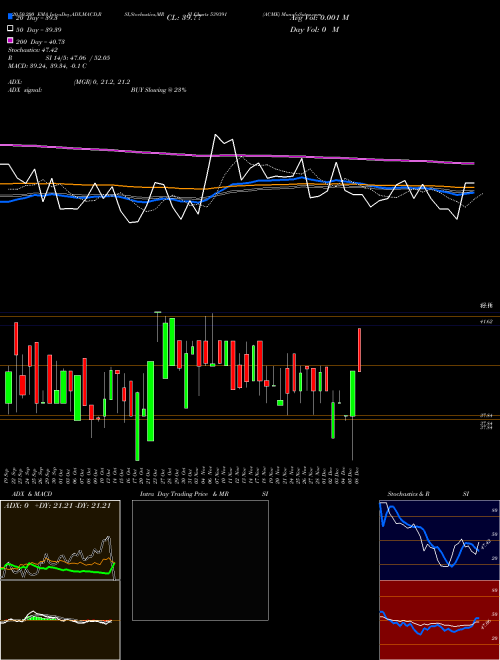The height and width of the screenshot is (660, 500).
Task: Click the 'ADX & MACD' panel title
Action: click(32, 494)
